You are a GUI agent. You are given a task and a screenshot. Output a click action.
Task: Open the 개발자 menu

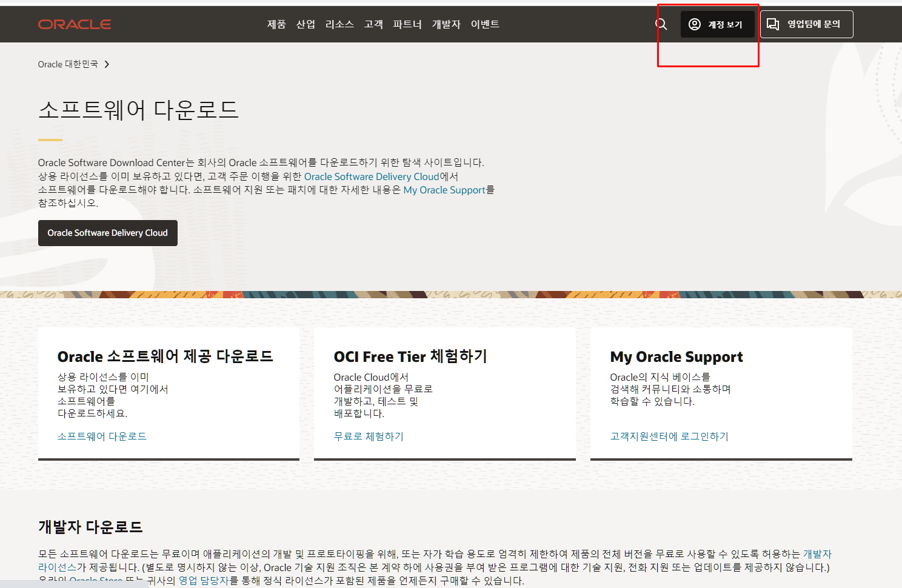446,24
